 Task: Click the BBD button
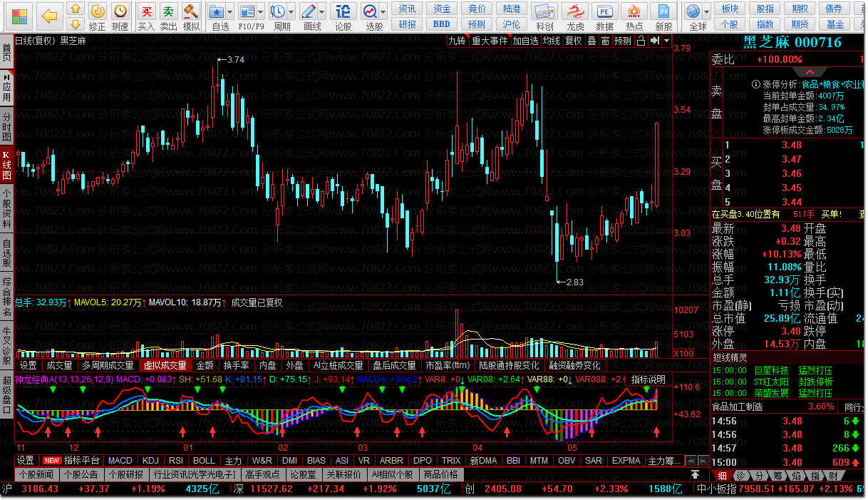(x=442, y=24)
